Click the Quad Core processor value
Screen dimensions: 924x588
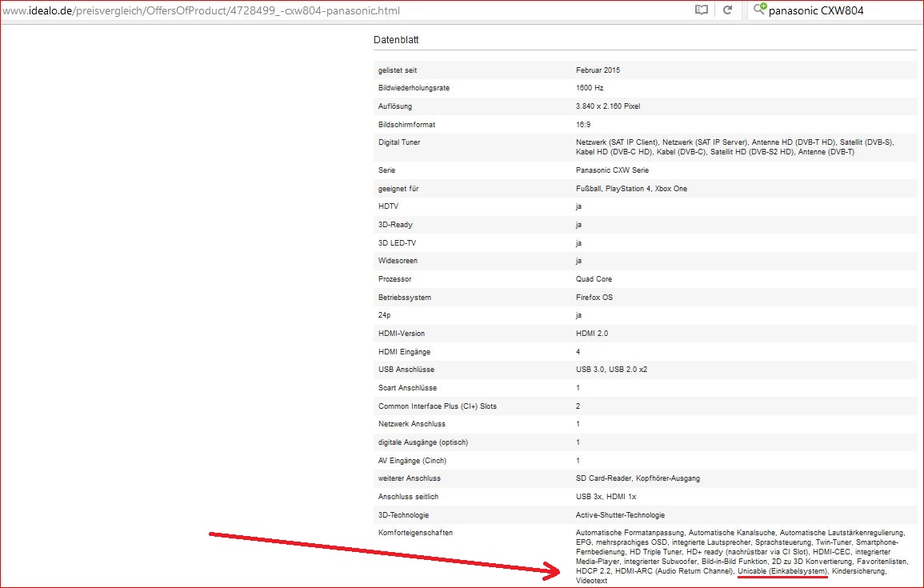point(594,279)
